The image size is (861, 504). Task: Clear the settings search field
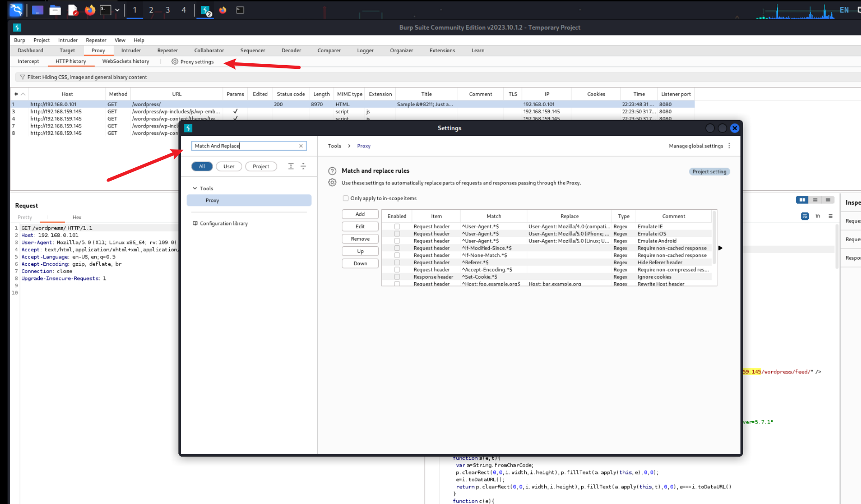click(x=301, y=146)
